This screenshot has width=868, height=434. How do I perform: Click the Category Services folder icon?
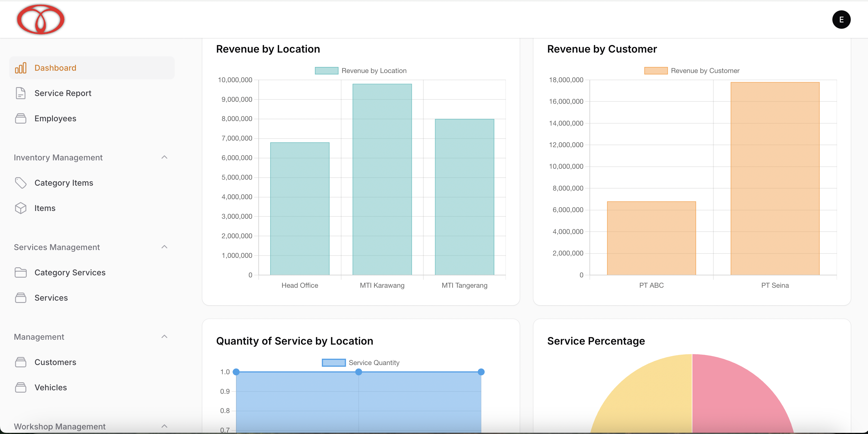(21, 272)
